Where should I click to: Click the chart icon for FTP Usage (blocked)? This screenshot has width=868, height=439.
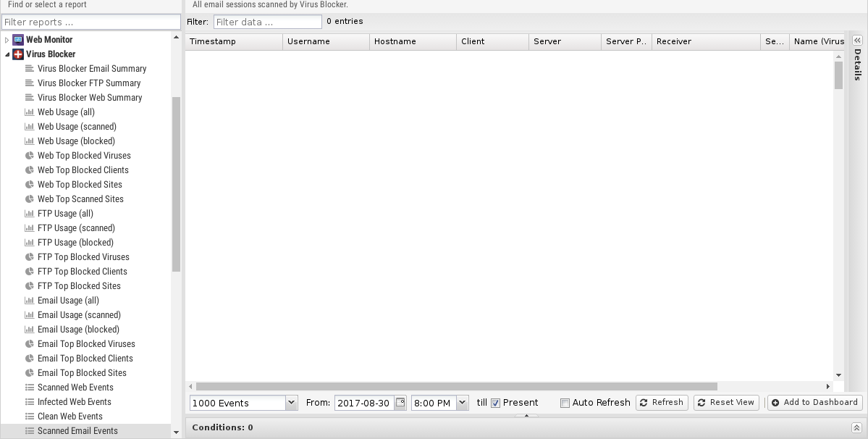pyautogui.click(x=30, y=243)
